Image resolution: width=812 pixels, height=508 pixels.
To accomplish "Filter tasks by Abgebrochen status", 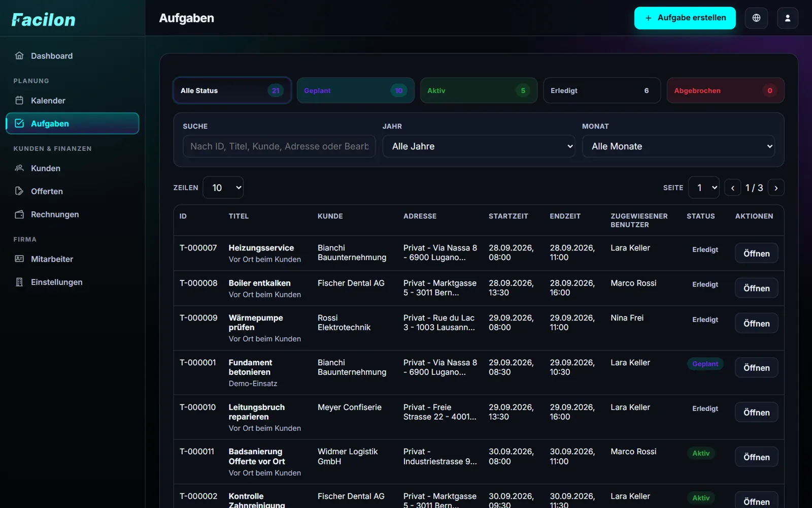I will 725,90.
